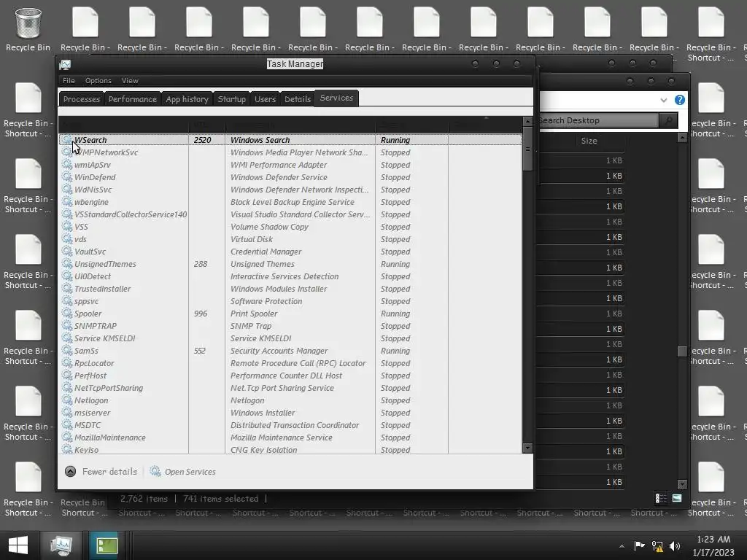Click the Security Accounts Manager description

point(279,351)
